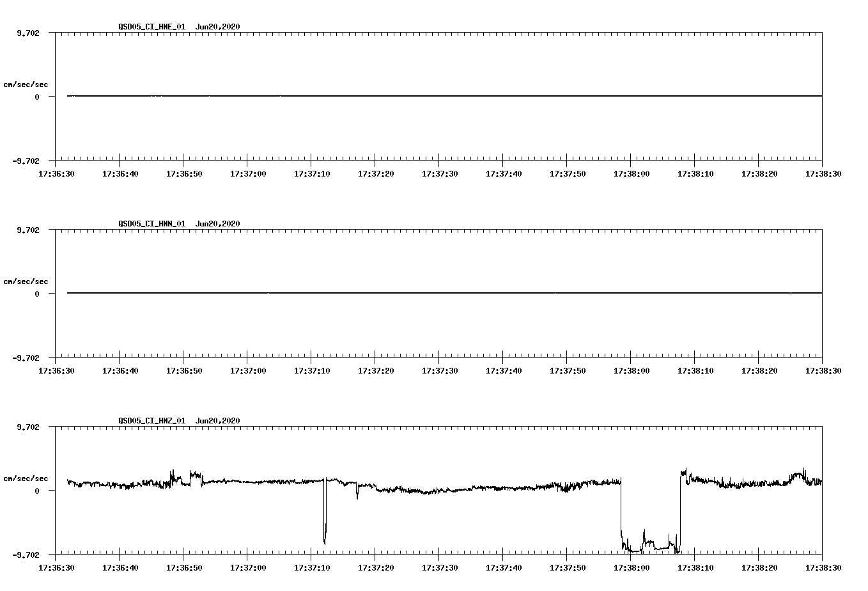
Task: Click the 17:37:30 time label under the HNE plot
Action: coord(440,173)
